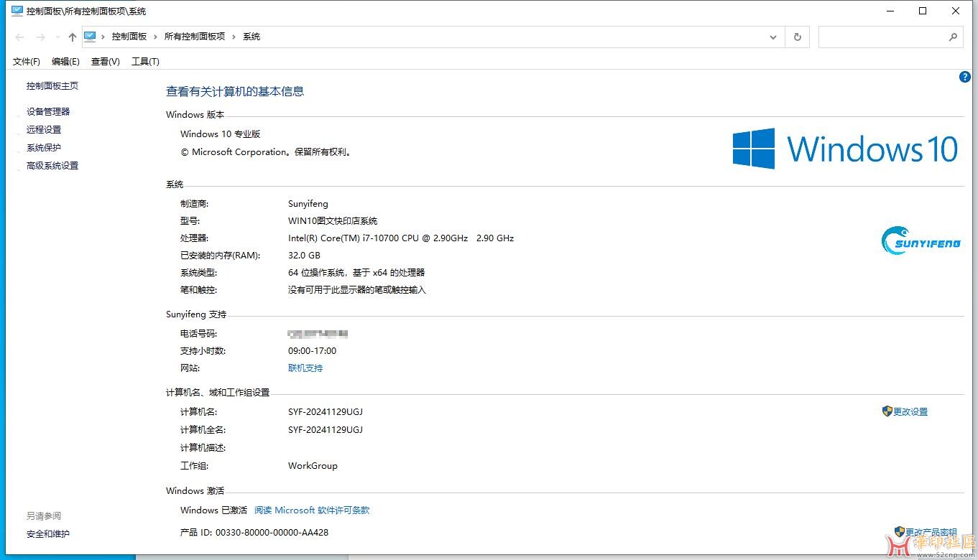Click the computer icon in address bar
Viewport: 978px width, 560px height.
pyautogui.click(x=91, y=37)
